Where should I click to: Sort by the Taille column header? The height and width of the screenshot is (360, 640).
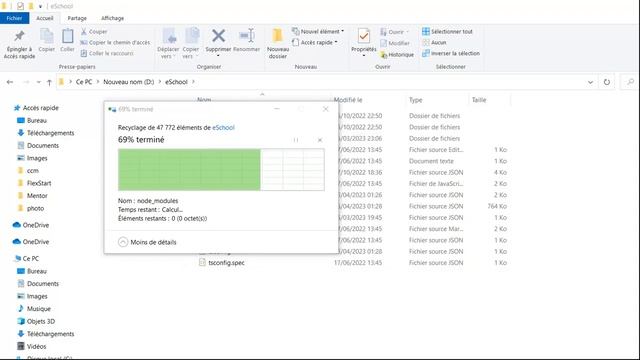tap(479, 100)
